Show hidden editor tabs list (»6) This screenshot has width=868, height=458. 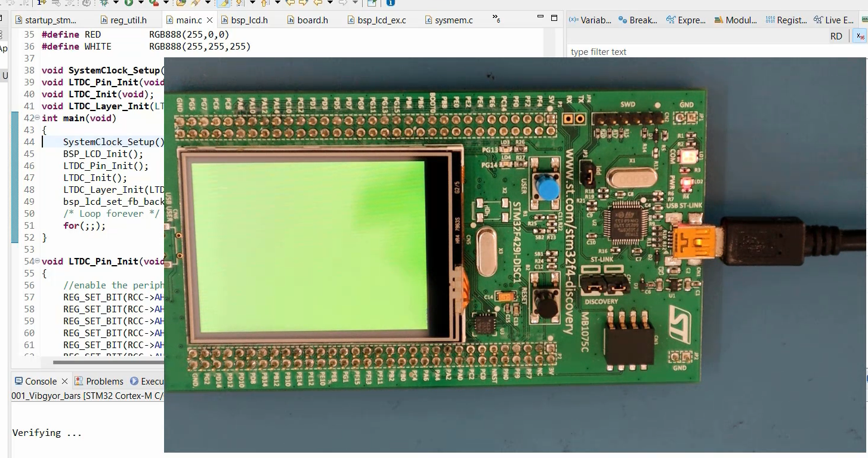[x=496, y=19]
